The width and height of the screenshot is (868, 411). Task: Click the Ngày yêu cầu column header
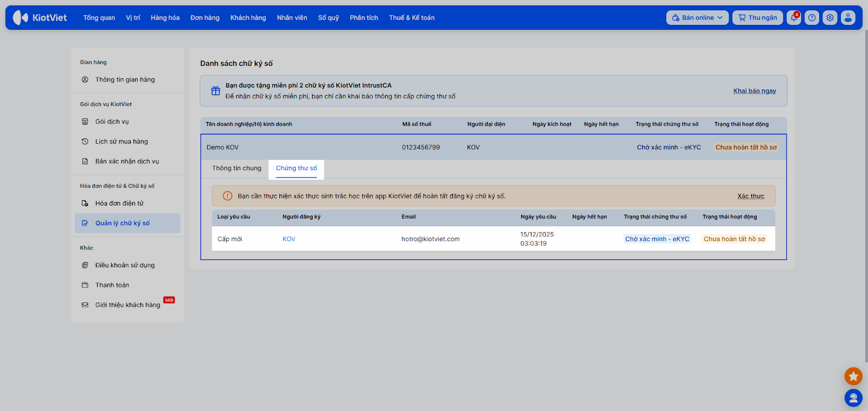click(x=538, y=217)
